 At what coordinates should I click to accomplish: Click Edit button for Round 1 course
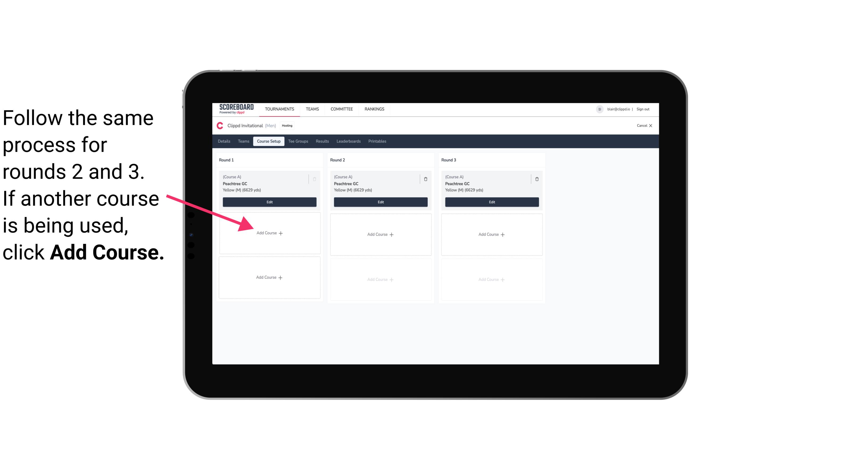coord(269,202)
